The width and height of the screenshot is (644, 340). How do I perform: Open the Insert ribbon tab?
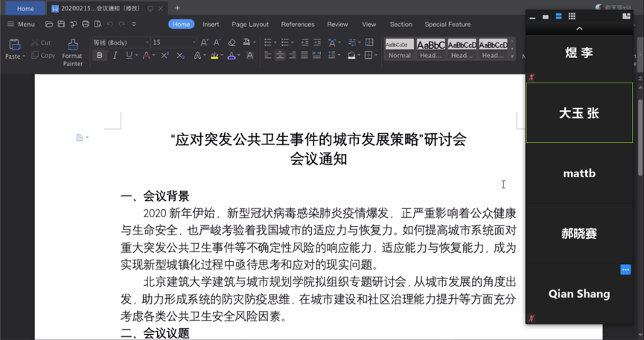click(x=211, y=25)
